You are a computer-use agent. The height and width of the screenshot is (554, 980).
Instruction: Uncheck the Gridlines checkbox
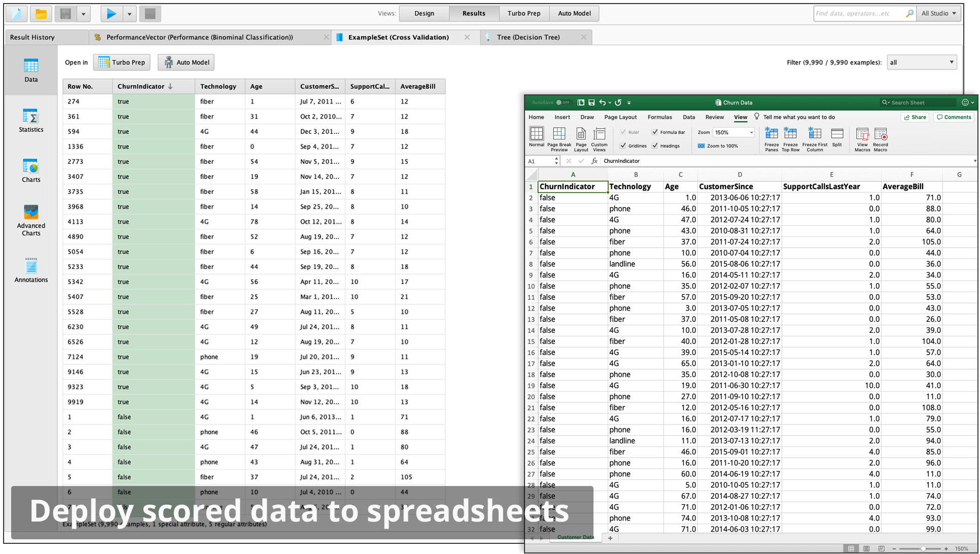coord(623,146)
